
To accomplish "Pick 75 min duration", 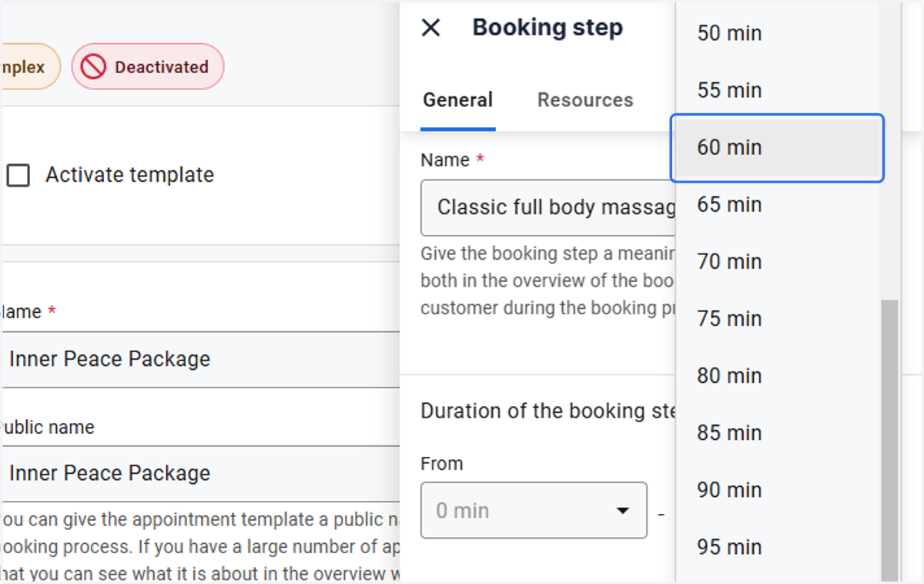I will pyautogui.click(x=778, y=318).
